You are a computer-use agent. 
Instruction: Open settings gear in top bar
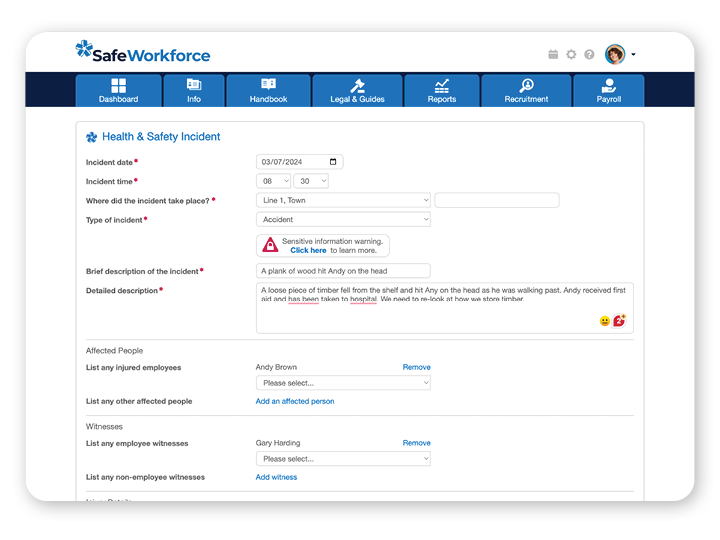pyautogui.click(x=571, y=55)
